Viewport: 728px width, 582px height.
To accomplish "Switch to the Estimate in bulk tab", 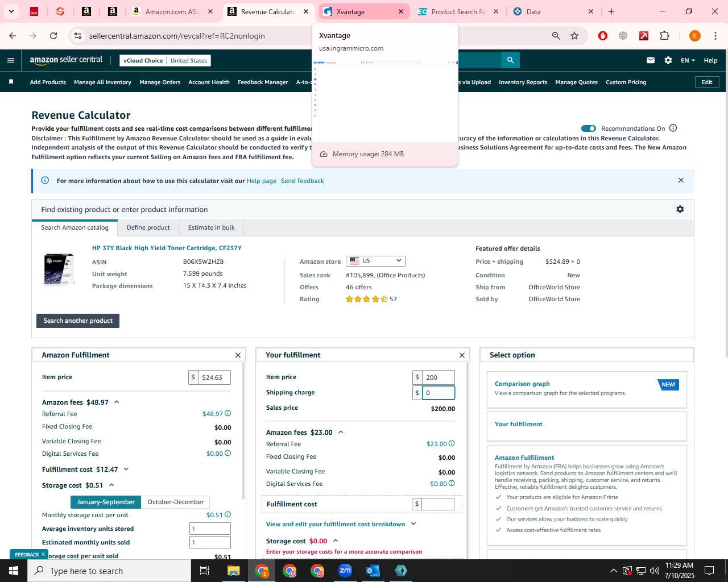I will [212, 227].
